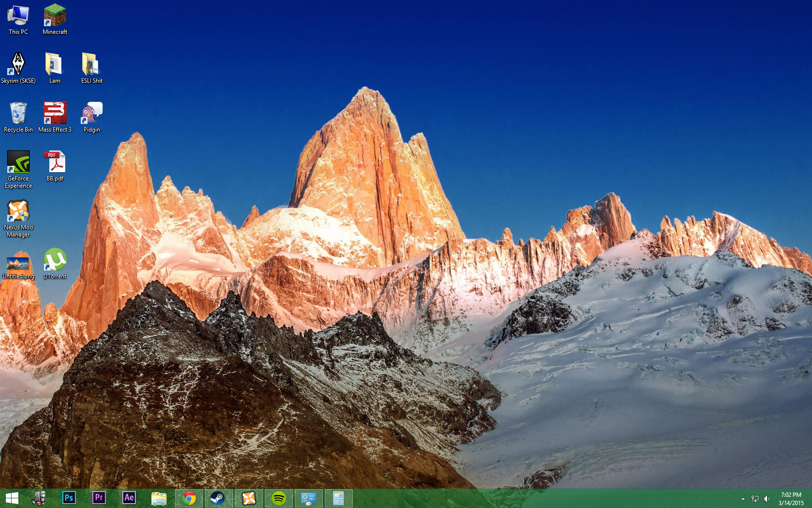Select the Untitled.png image file
Image resolution: width=812 pixels, height=508 pixels.
[18, 265]
